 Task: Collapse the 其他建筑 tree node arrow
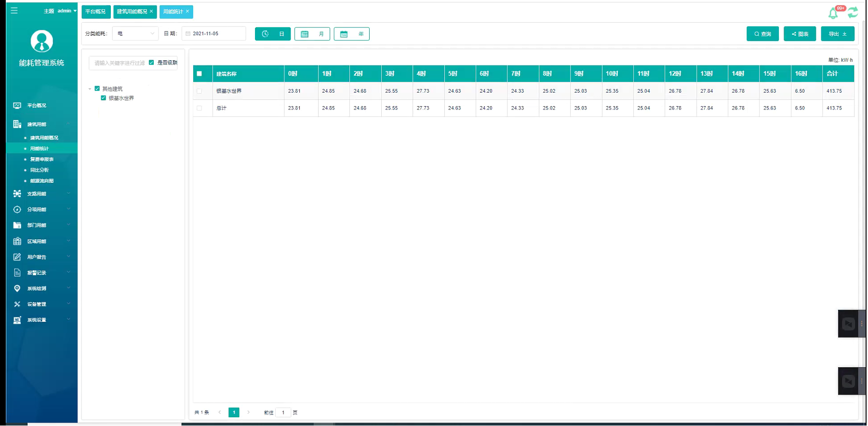coord(90,89)
